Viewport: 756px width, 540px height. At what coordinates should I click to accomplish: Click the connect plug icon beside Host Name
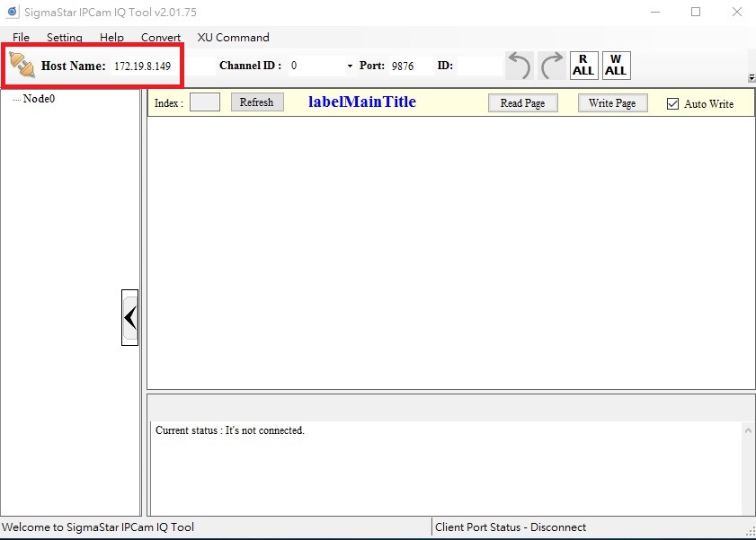(22, 66)
